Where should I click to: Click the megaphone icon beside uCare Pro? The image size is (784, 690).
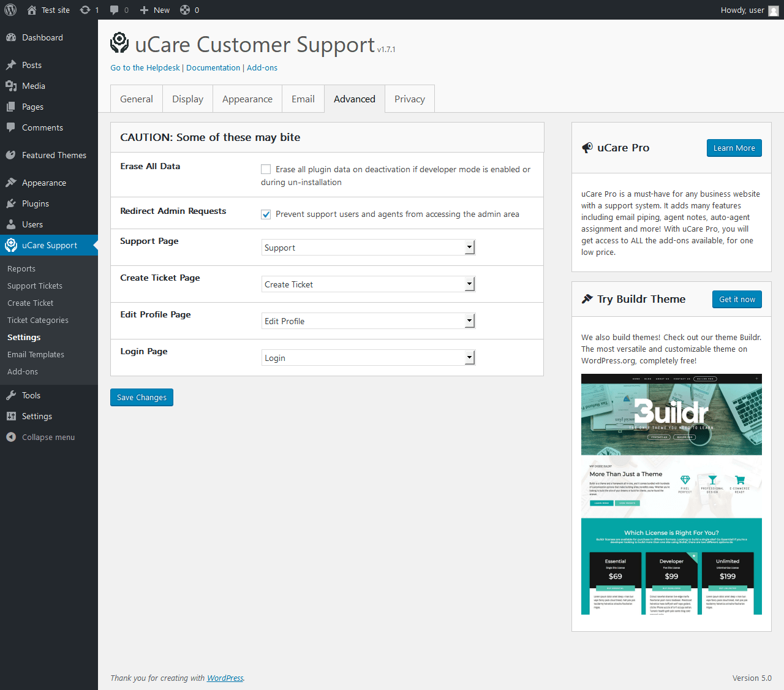click(587, 148)
